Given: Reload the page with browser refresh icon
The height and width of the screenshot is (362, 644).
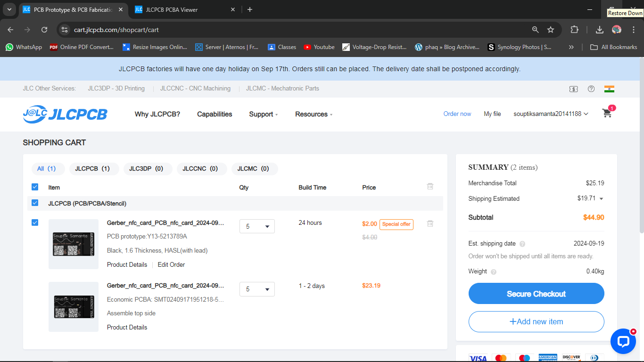Looking at the screenshot, I should click(44, 30).
